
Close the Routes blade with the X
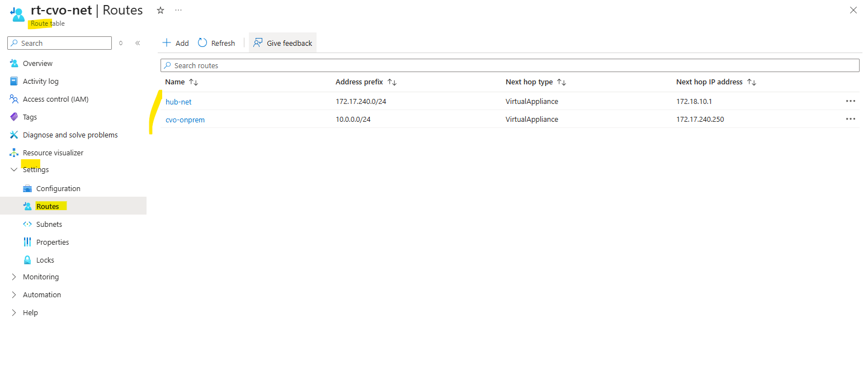853,10
